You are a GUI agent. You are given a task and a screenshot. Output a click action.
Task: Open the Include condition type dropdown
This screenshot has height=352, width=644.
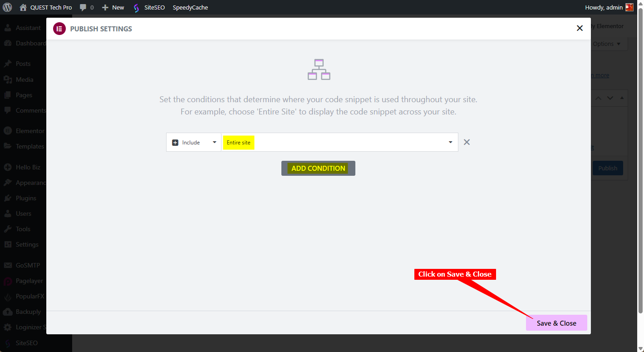click(194, 142)
